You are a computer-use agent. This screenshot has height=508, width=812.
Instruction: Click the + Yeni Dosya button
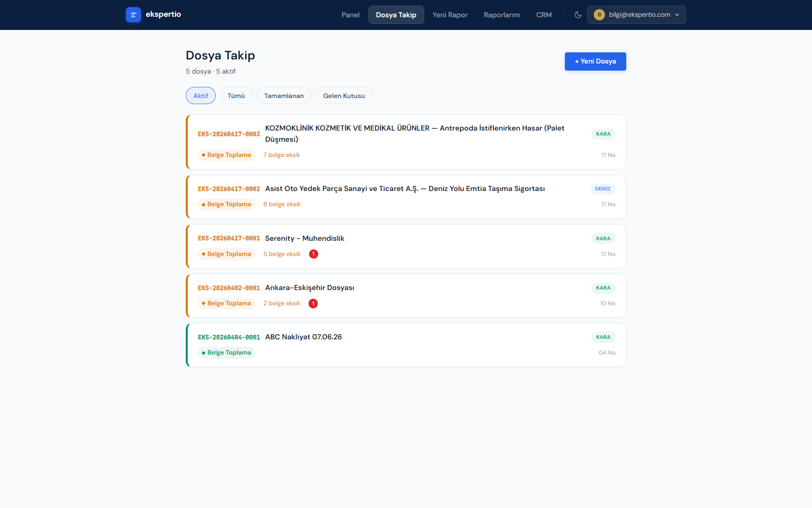point(595,61)
